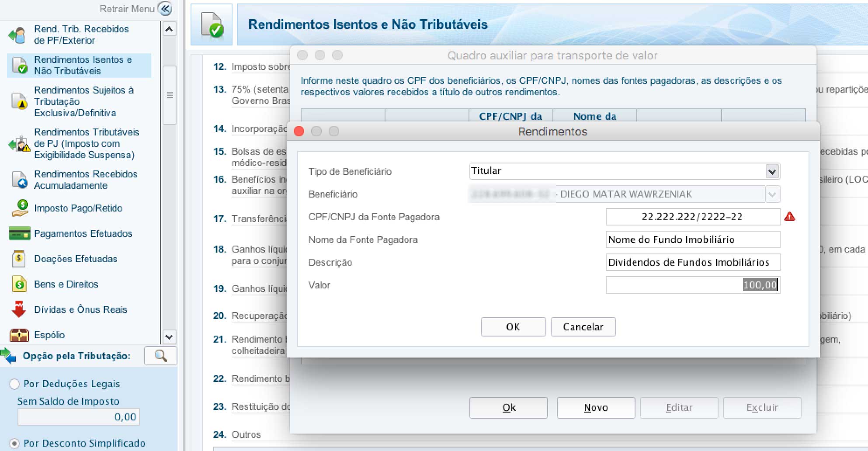Click the Dívidas e Ônus Reais arrow icon
Image resolution: width=868 pixels, height=451 pixels.
pos(19,309)
